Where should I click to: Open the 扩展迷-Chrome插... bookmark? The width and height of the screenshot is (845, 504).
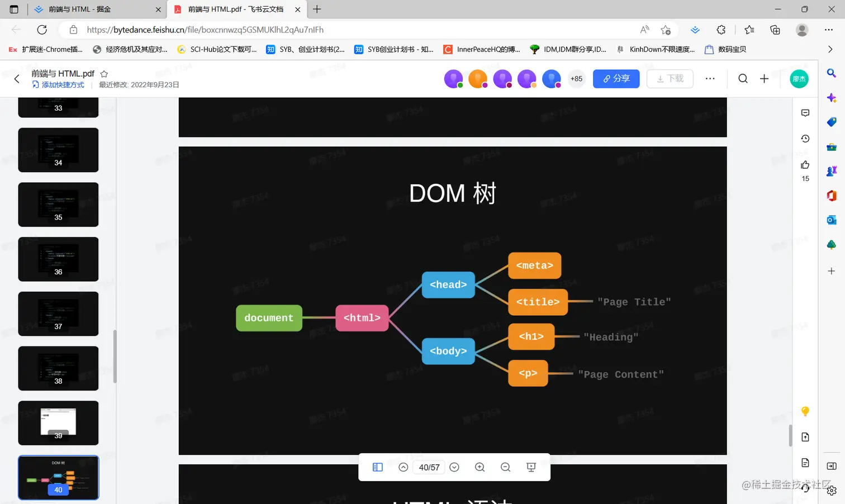tap(46, 49)
